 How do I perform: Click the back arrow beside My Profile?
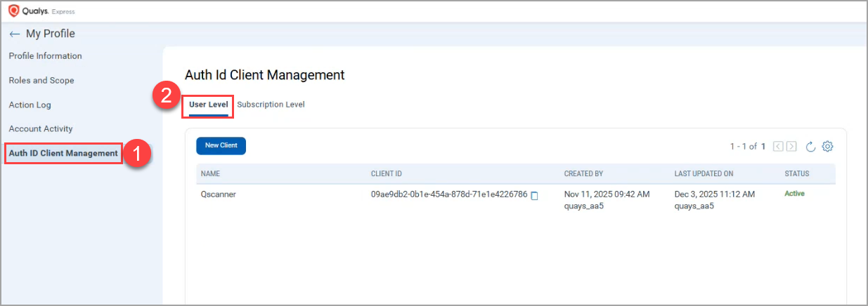[x=15, y=34]
